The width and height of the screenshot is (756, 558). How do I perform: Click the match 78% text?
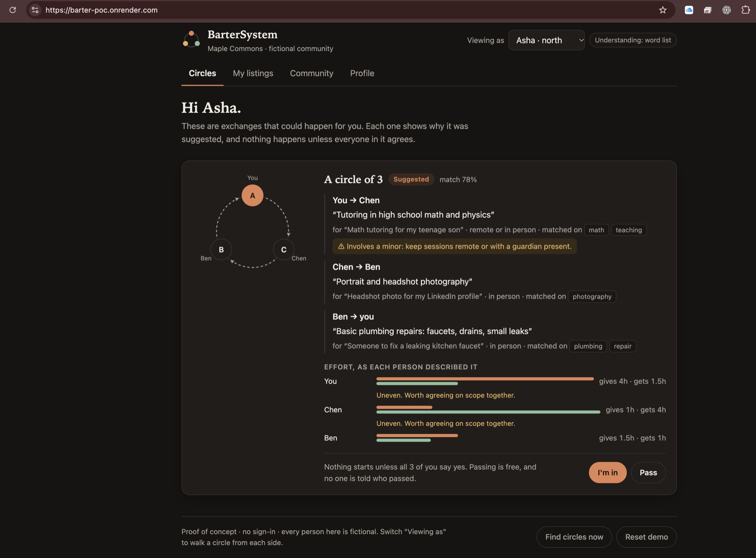pyautogui.click(x=458, y=180)
